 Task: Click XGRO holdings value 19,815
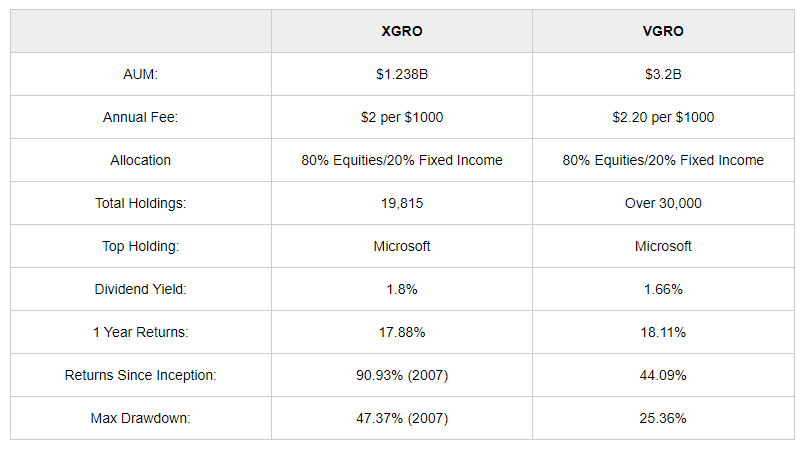point(401,203)
